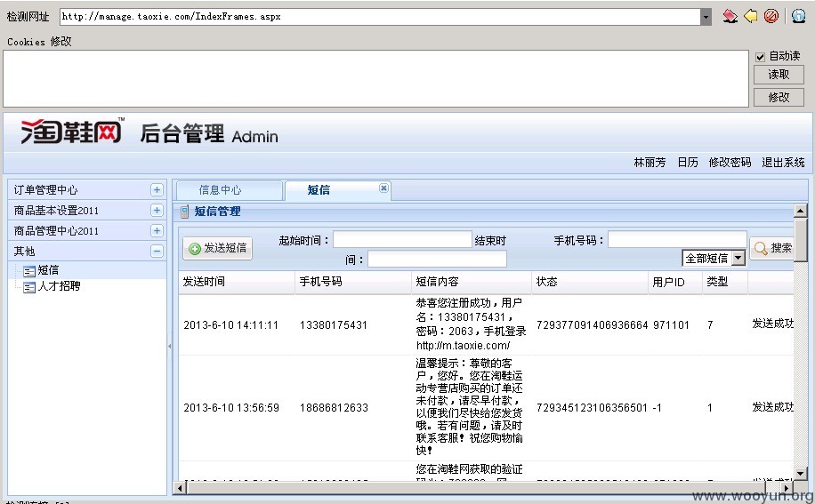This screenshot has height=504, width=815.
Task: Open 短信 in the sidebar tree
Action: pyautogui.click(x=48, y=270)
